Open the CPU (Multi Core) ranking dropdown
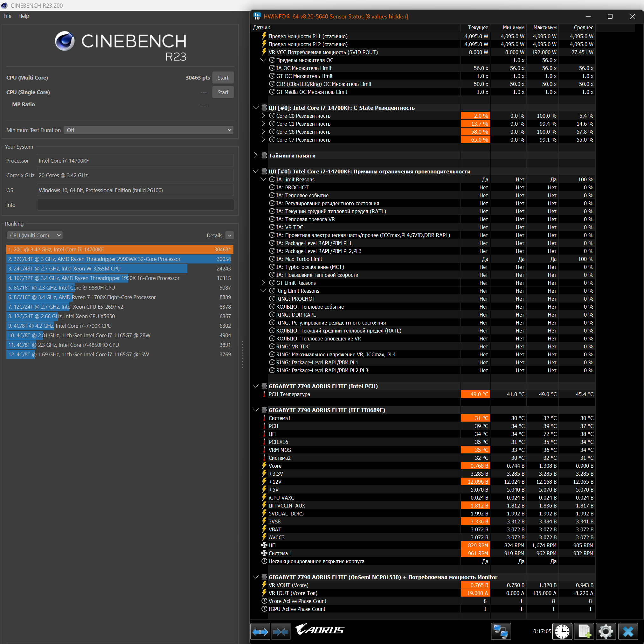The height and width of the screenshot is (644, 644). pyautogui.click(x=35, y=235)
